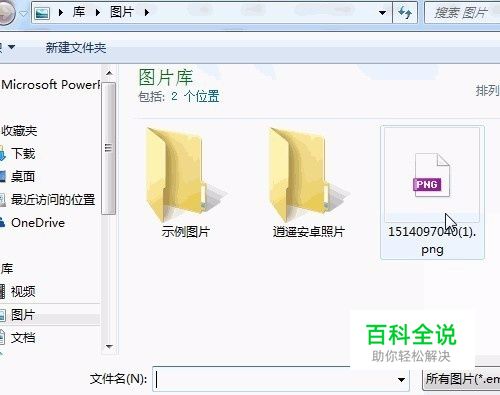Open the 组织 dropdown arrow in toolbar
500x395 pixels.
tap(11, 47)
